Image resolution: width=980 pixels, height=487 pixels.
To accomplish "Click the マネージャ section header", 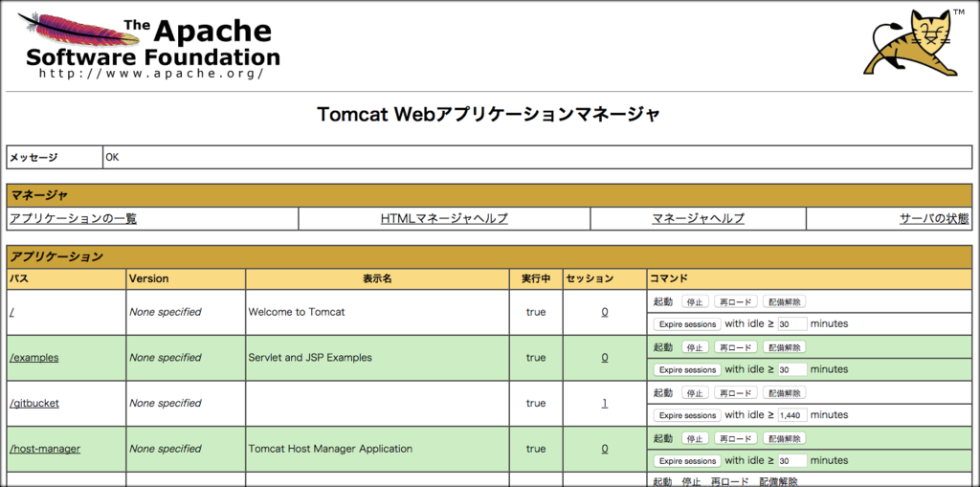I will tap(489, 196).
